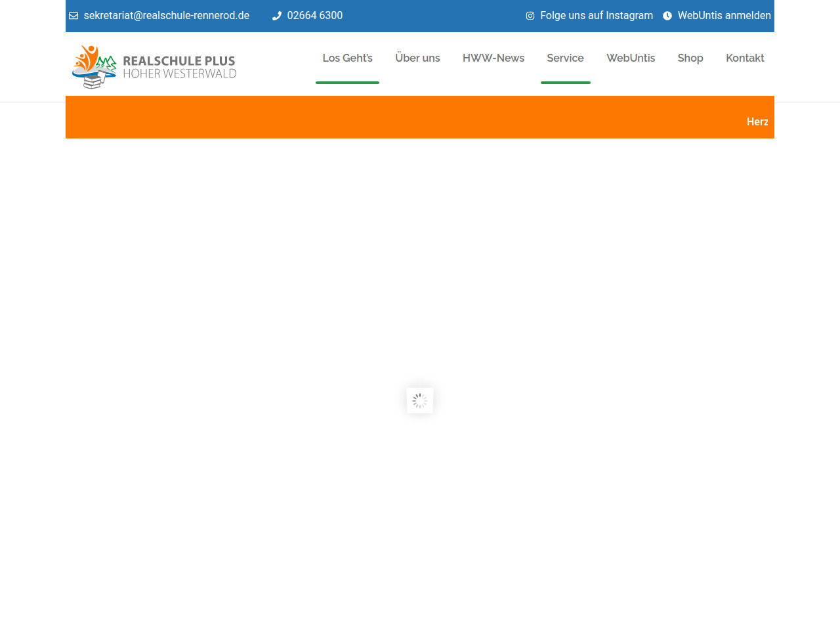
Task: Click the school logo emblem with books
Action: click(x=94, y=67)
